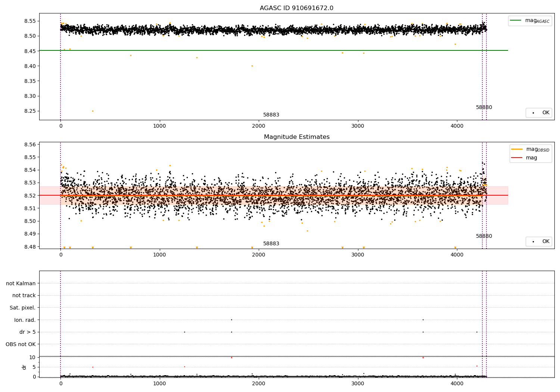Click the plot title 'AGASC ID 910691672.0'

pos(297,8)
